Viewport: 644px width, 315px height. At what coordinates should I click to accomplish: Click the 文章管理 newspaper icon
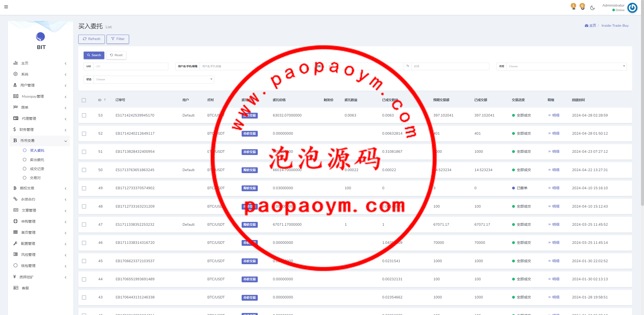point(16,210)
